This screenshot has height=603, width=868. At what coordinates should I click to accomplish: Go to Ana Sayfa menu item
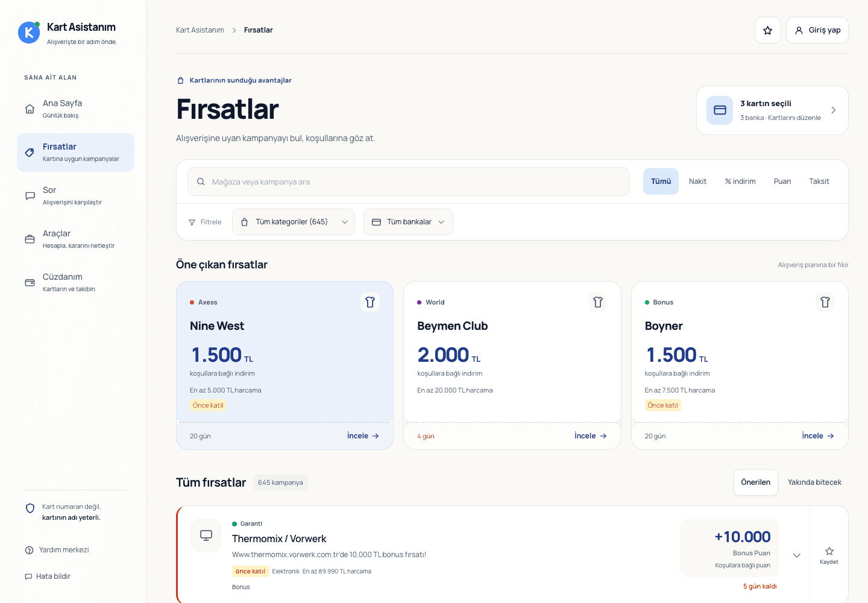[76, 109]
